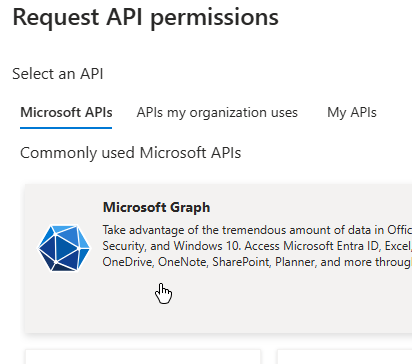Click the Microsoft Graph polyhedron icon
The height and width of the screenshot is (364, 412).
pos(64,248)
